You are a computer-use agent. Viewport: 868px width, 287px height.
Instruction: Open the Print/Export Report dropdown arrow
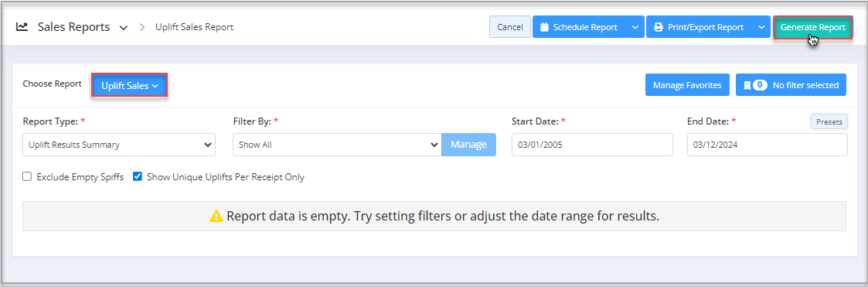point(761,26)
